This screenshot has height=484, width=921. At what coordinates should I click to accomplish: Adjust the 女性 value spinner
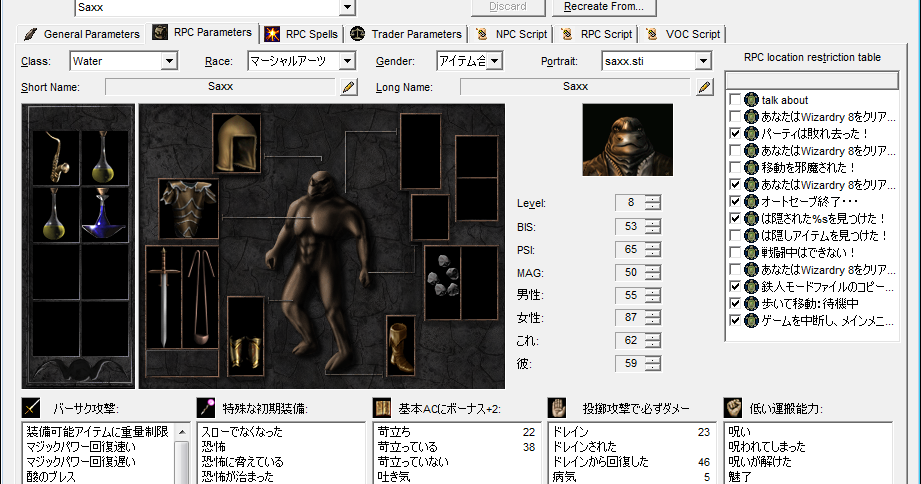[x=653, y=318]
